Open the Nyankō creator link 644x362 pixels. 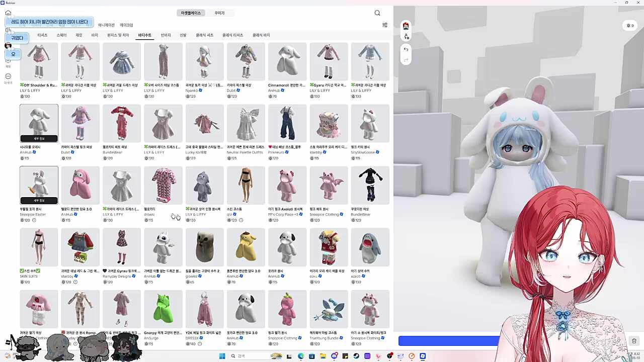tap(193, 90)
